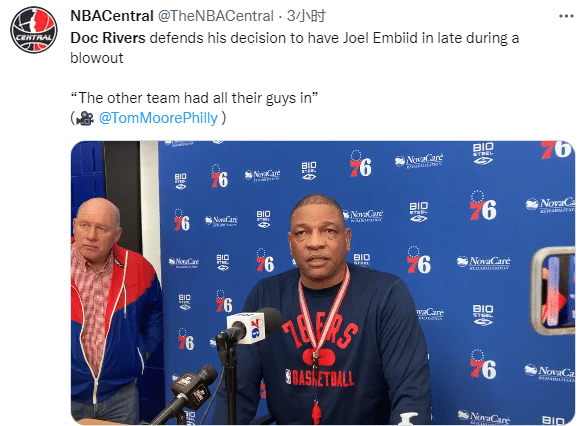Click the bold Doc Rivers headline text
The width and height of the screenshot is (582, 426).
pos(108,38)
